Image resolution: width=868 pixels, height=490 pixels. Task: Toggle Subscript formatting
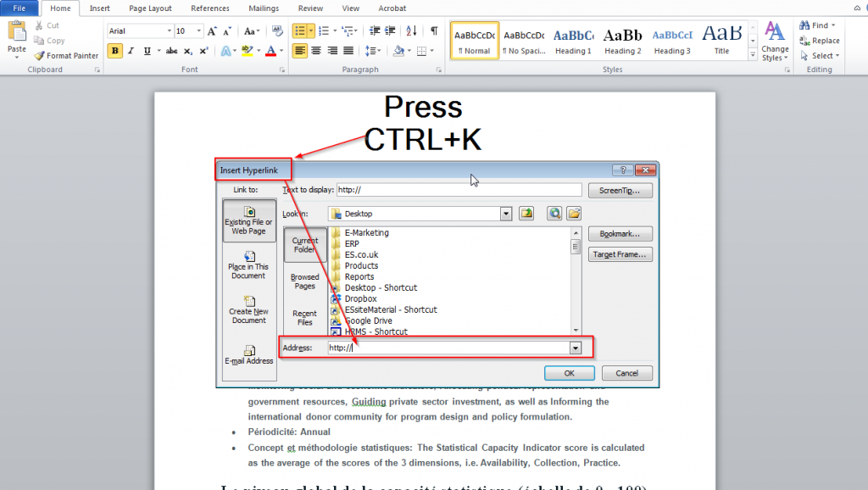tap(188, 51)
